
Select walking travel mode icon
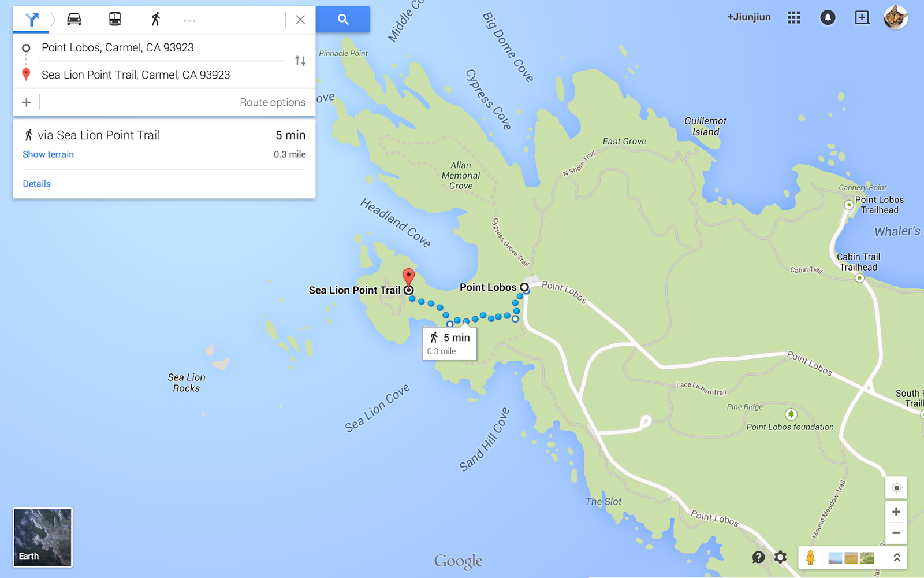[155, 20]
